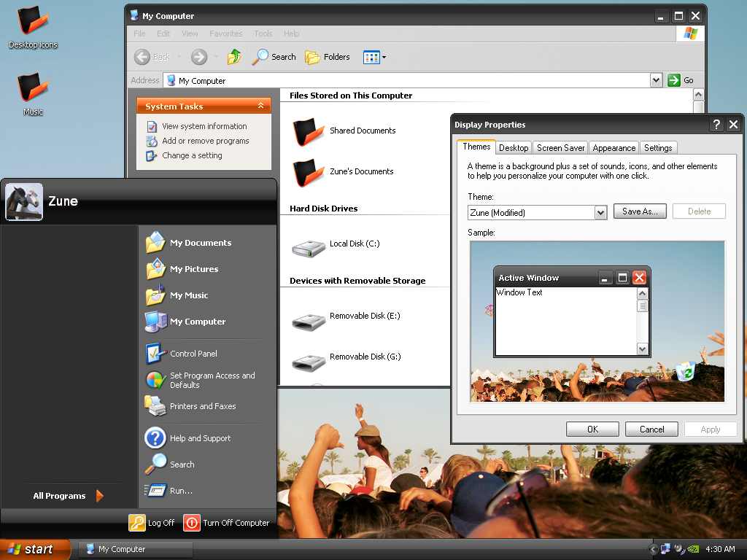Open the Music folder on desktop
The image size is (747, 560).
(x=33, y=94)
